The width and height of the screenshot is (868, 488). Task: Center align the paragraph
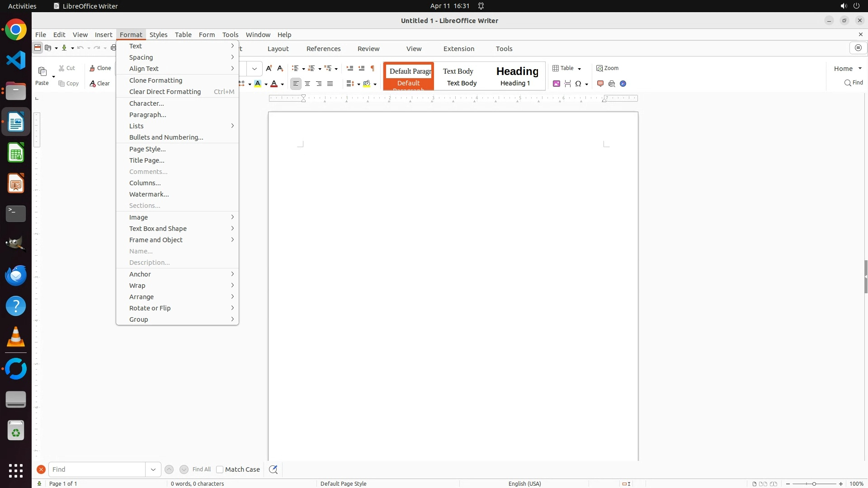click(307, 84)
